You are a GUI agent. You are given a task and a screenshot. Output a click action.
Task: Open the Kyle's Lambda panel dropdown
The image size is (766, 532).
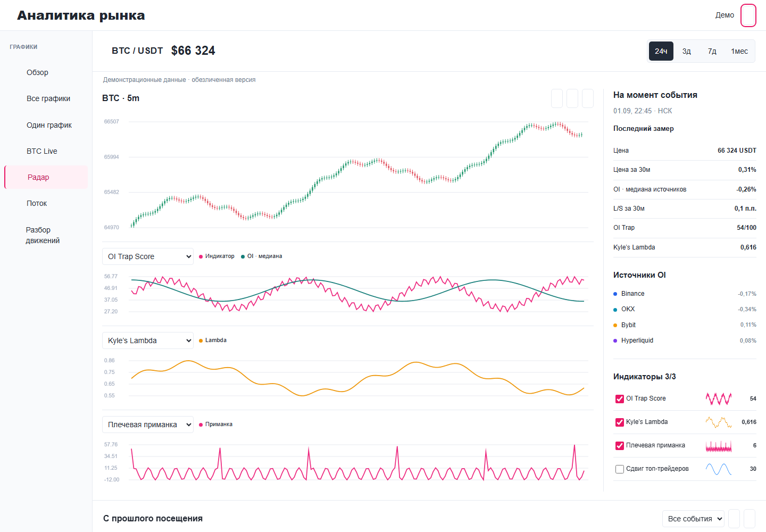[x=148, y=340]
